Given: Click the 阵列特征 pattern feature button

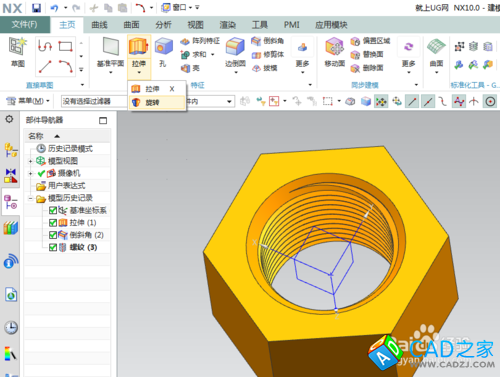Looking at the screenshot, I should pos(200,41).
